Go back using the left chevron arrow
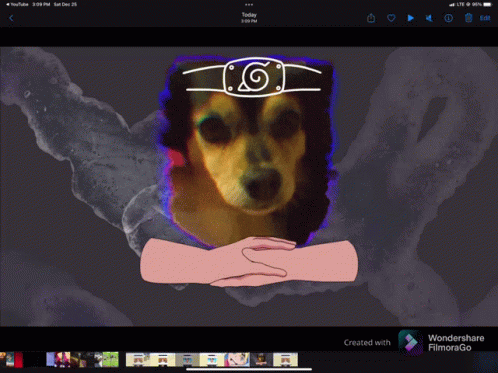The image size is (498, 373). tap(11, 18)
